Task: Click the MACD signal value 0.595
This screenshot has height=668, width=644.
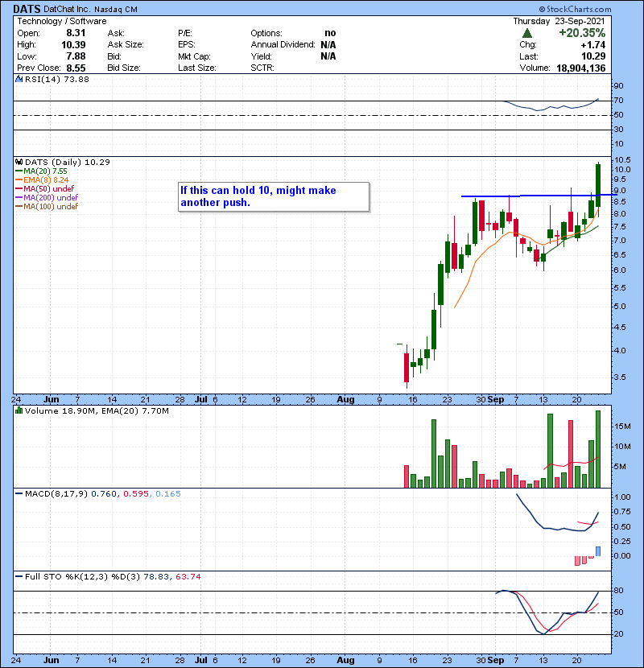Action: [x=136, y=494]
